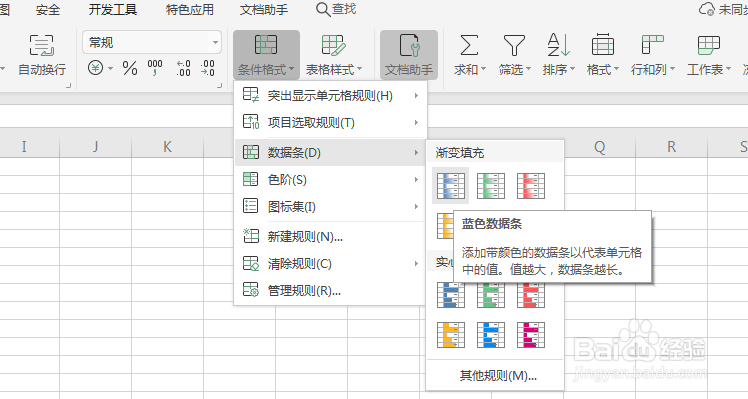The width and height of the screenshot is (748, 399).
Task: Select column Q header
Action: click(600, 147)
